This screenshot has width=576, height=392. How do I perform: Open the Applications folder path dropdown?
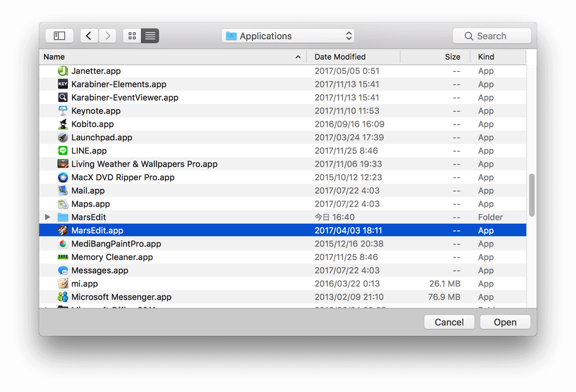tap(288, 36)
